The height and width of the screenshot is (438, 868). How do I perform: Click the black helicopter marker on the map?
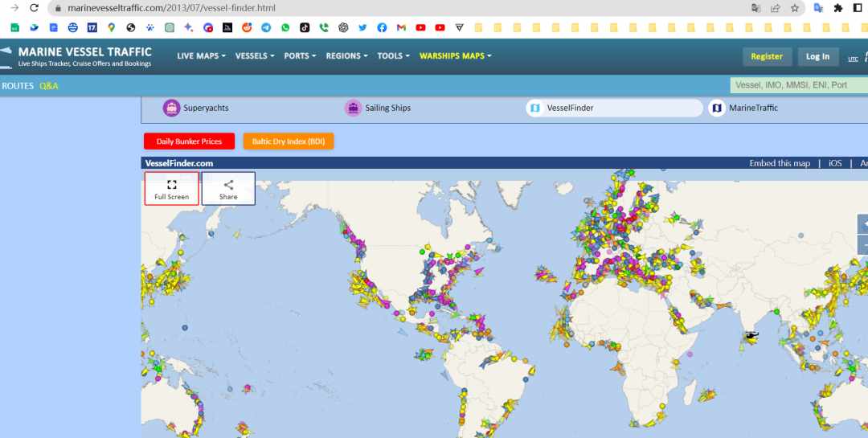coord(751,335)
